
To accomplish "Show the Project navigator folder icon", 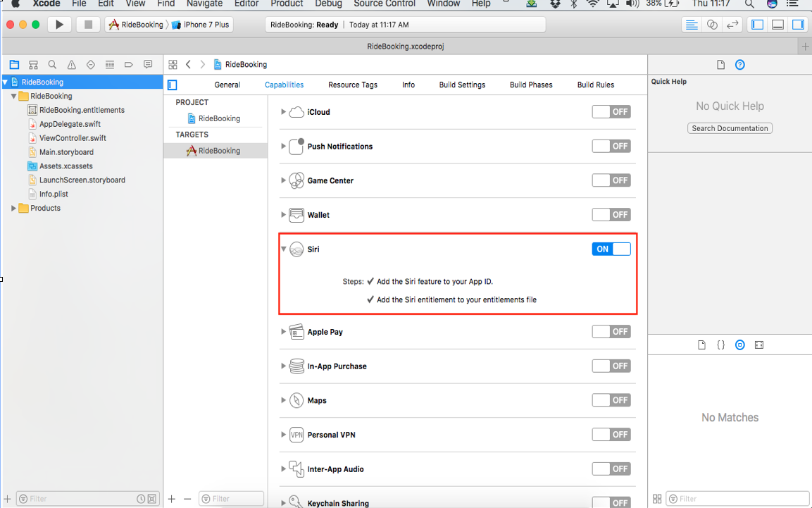I will [15, 65].
